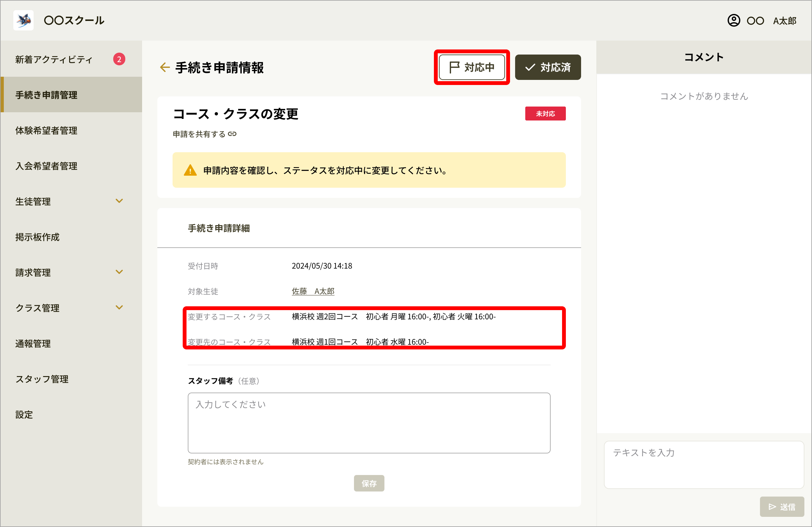The width and height of the screenshot is (812, 527).
Task: Click the A太郎 user name in header
Action: tap(784, 21)
